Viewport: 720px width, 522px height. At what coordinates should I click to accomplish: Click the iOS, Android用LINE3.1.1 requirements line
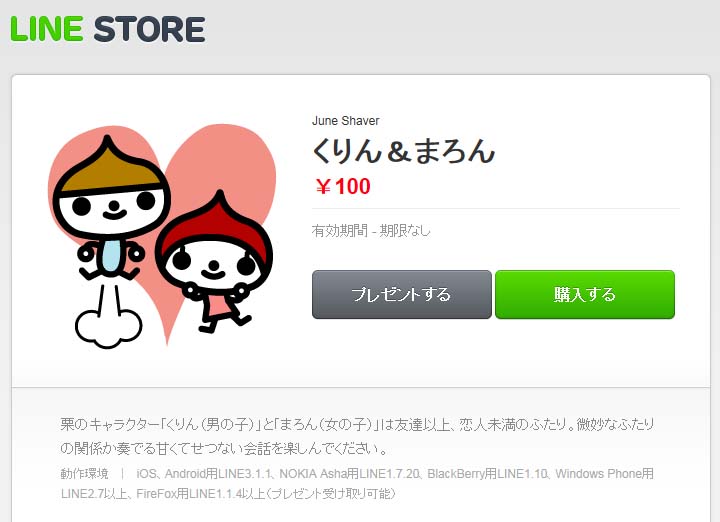(395, 473)
